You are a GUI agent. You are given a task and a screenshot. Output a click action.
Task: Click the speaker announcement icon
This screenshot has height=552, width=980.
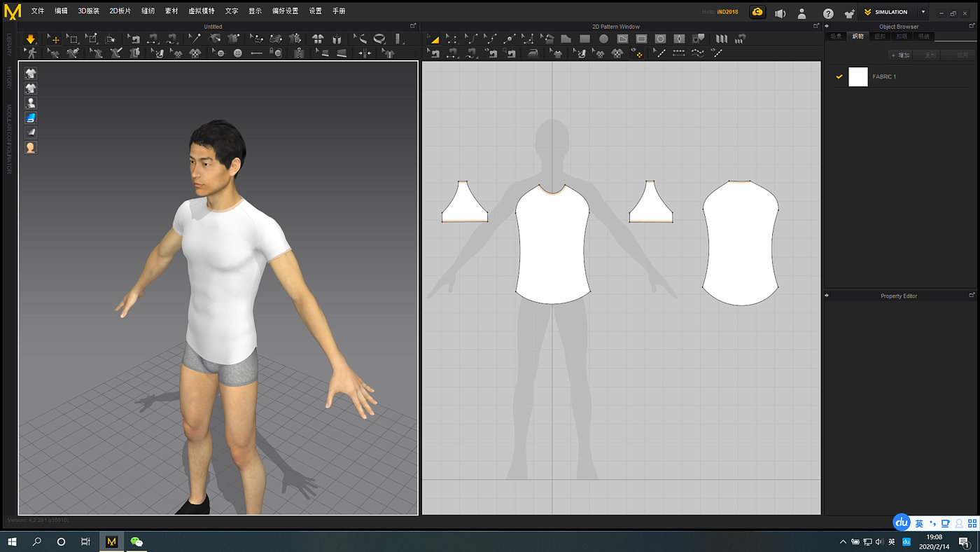780,13
